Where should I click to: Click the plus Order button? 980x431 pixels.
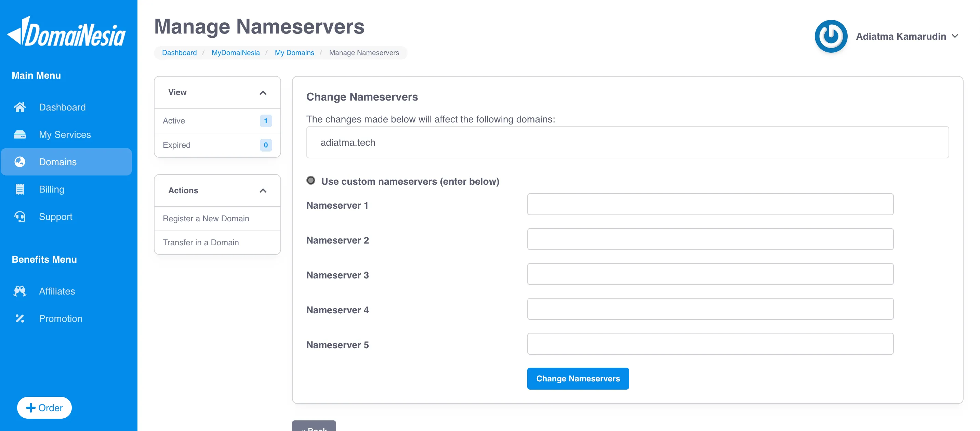pos(44,408)
